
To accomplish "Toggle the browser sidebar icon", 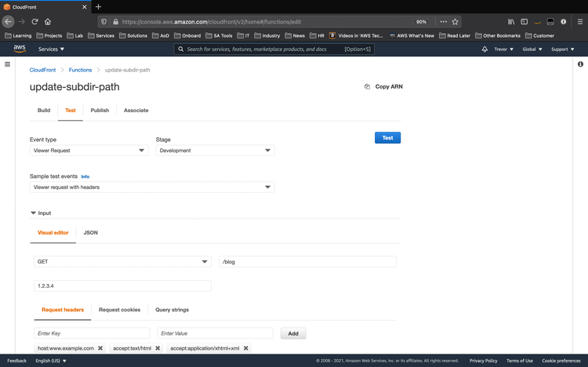I will click(524, 22).
